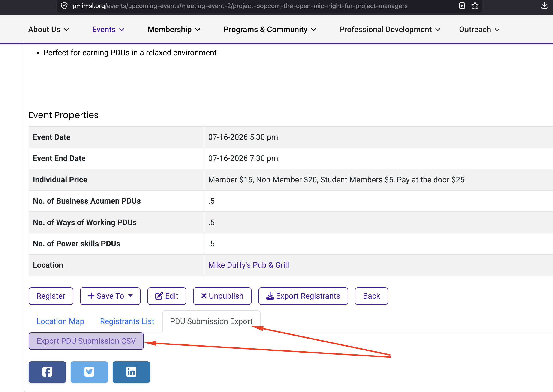Expand the About Us menu
553x392 pixels.
(48, 30)
